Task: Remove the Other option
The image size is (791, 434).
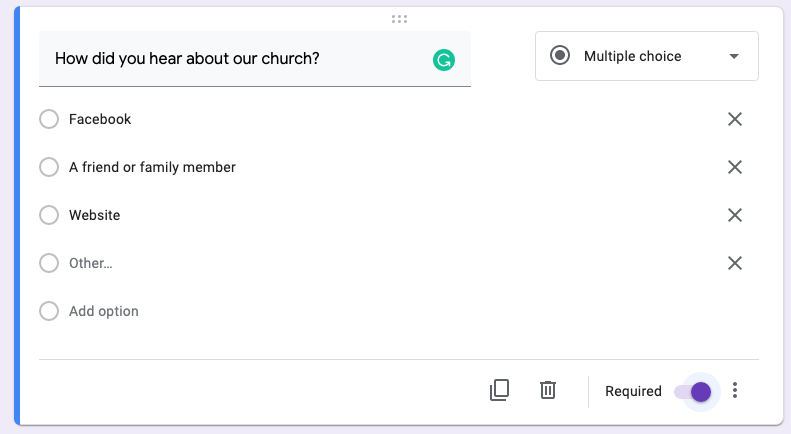Action: click(x=735, y=263)
